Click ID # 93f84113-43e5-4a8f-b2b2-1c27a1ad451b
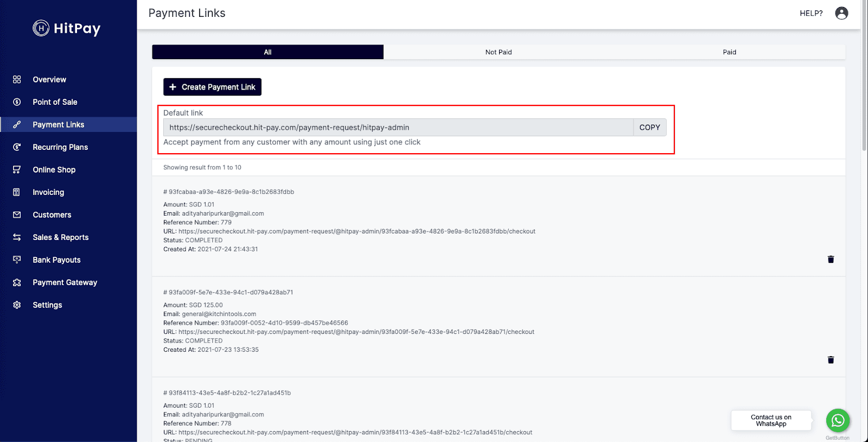Image resolution: width=868 pixels, height=442 pixels. point(227,393)
